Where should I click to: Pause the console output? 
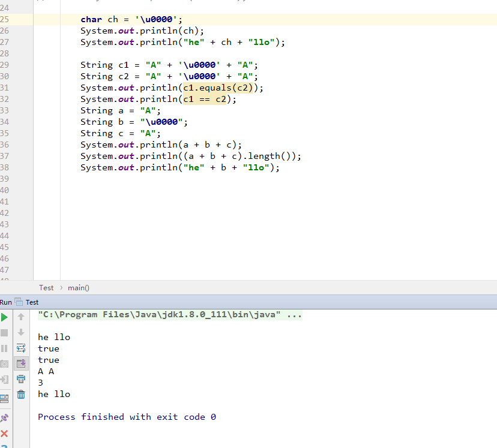coord(4,348)
